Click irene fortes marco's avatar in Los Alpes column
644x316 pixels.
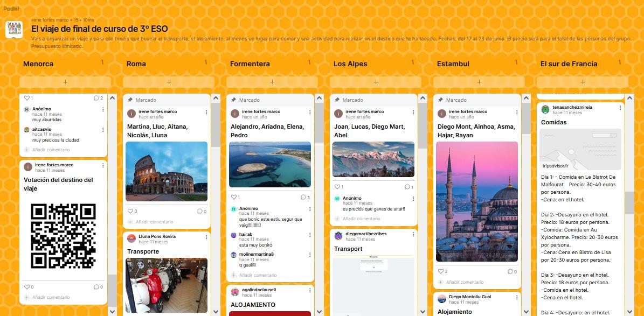[x=340, y=114]
